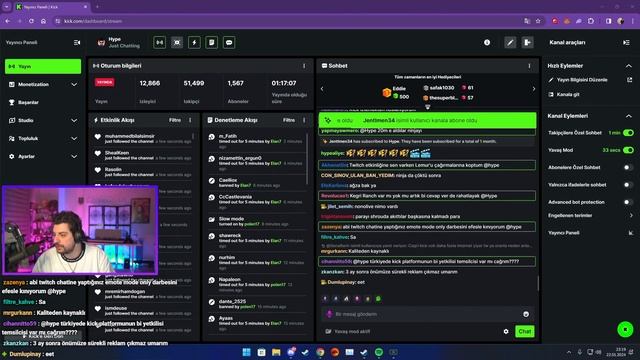Click the lightning bolt activity icon in toolbar
This screenshot has width=640, height=360.
[x=194, y=42]
